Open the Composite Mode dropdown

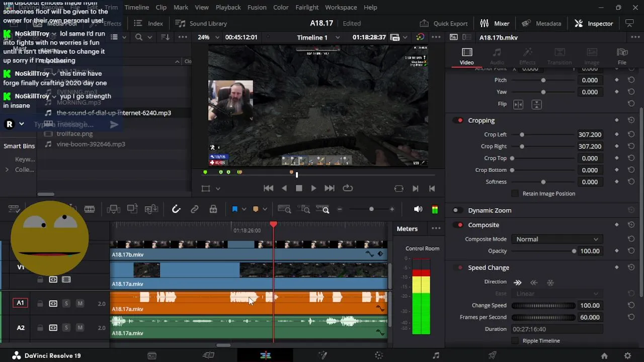[557, 239]
